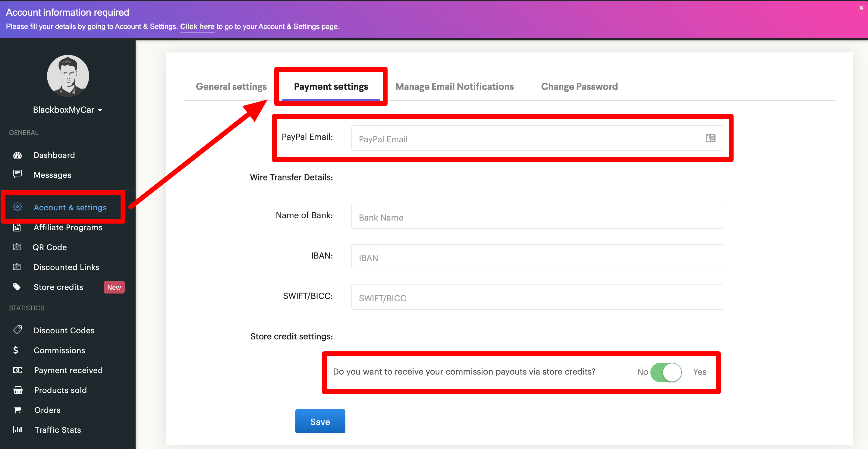Click the Dashboard gauge icon

[17, 155]
